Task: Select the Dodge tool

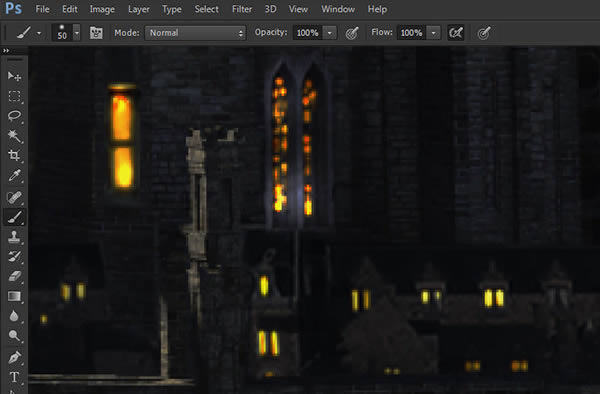Action: tap(14, 336)
